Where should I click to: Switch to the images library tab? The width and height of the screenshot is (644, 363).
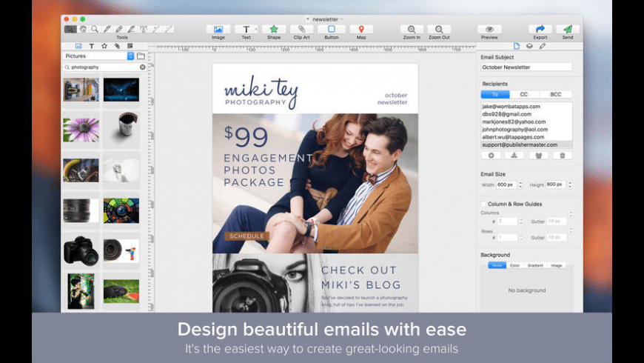(78, 46)
